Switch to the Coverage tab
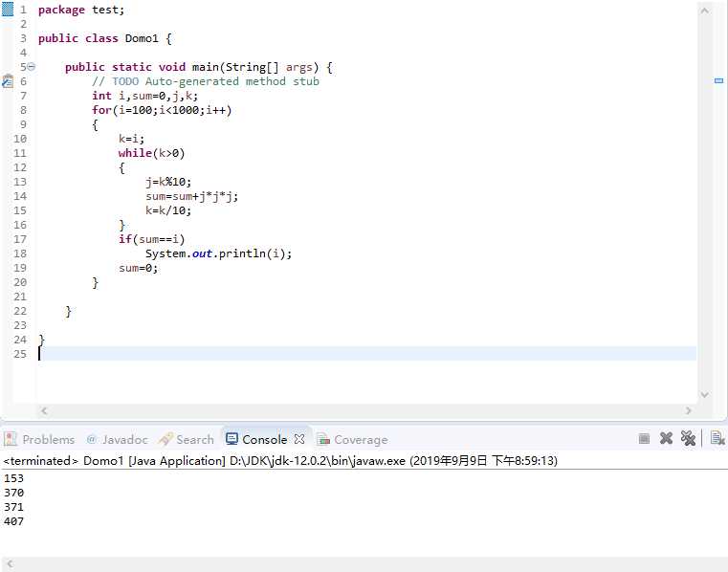The width and height of the screenshot is (728, 572). click(352, 439)
